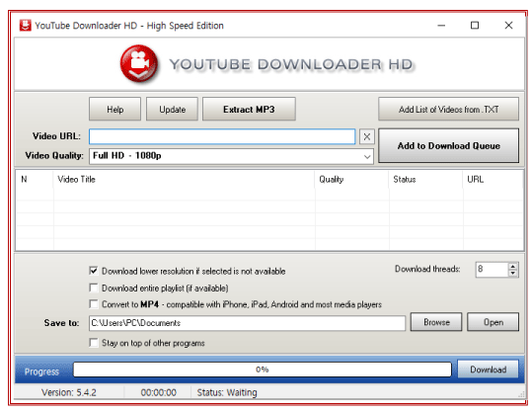Minimize the YouTube Downloader HD window

tap(441, 26)
